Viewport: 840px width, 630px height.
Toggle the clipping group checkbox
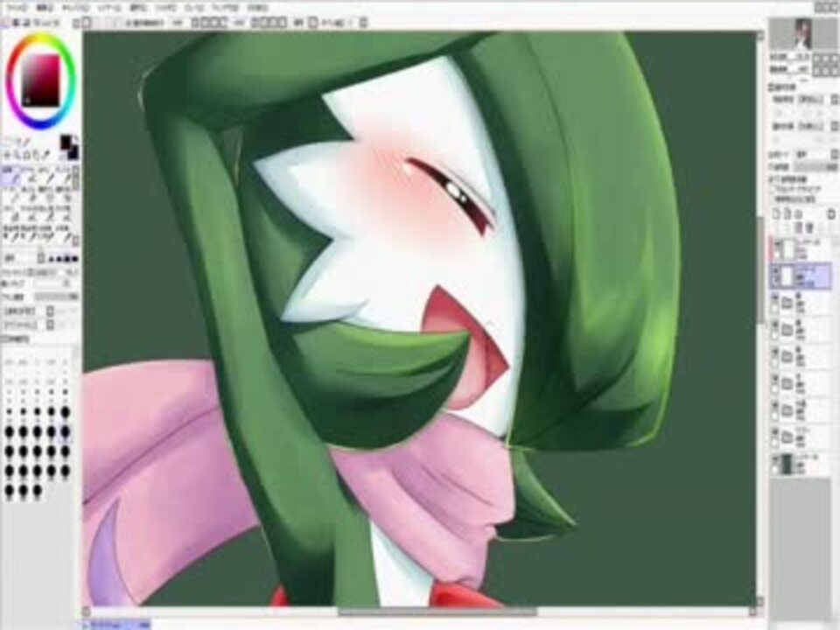point(773,189)
